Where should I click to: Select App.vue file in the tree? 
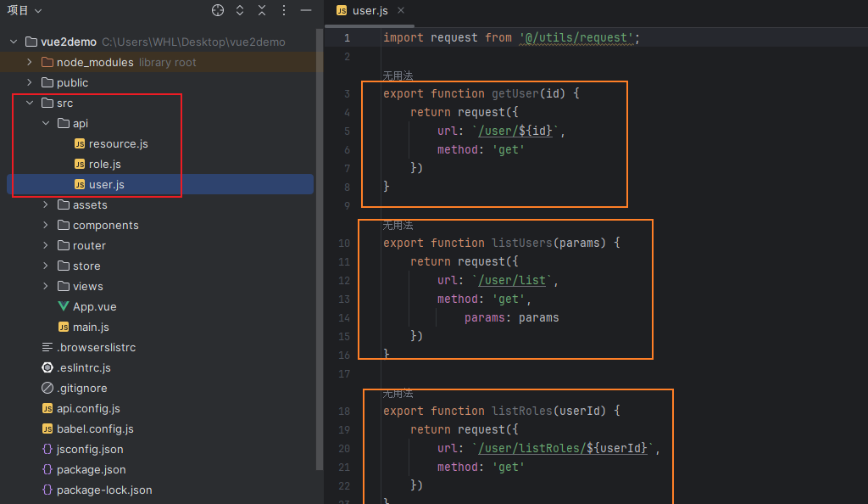(x=95, y=307)
